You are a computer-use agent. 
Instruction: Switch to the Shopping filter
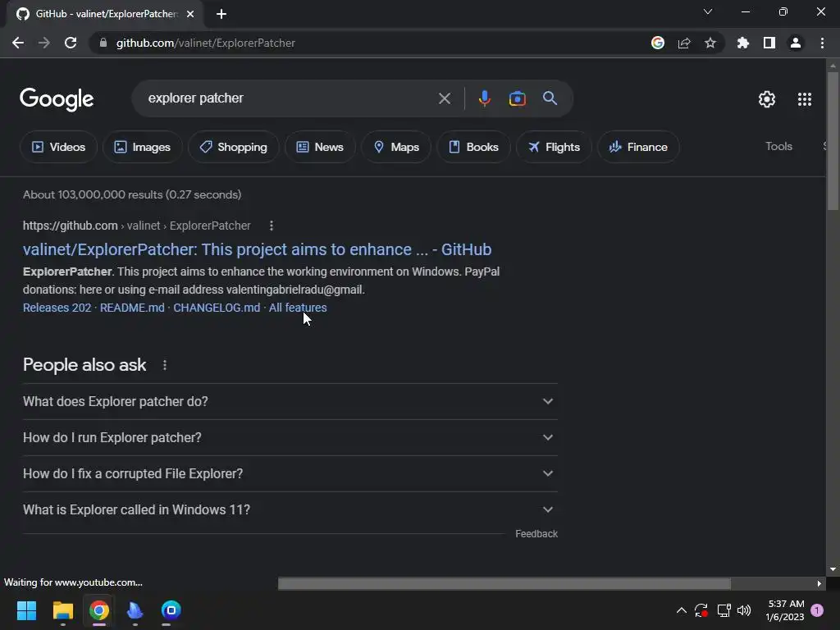[x=233, y=147]
